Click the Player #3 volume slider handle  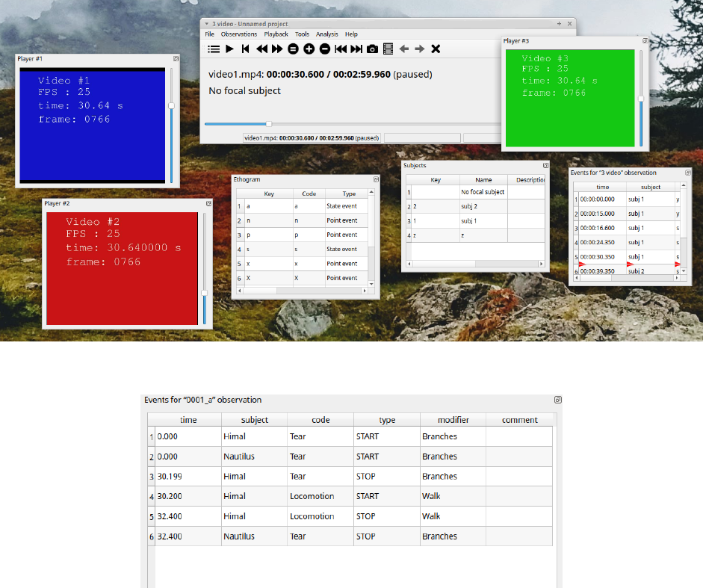coord(641,99)
